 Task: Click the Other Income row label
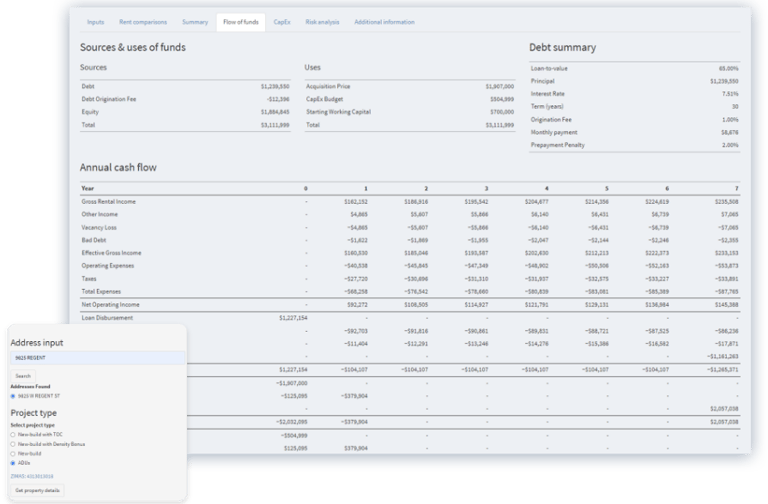99,215
